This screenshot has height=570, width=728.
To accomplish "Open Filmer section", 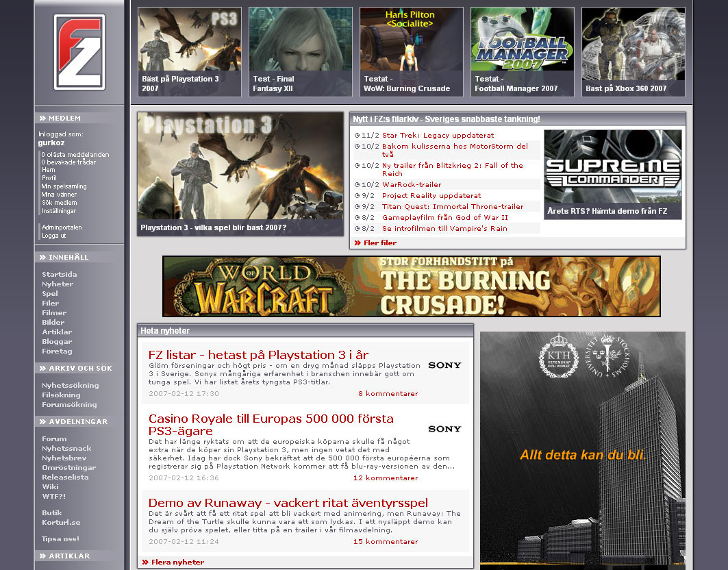I will pyautogui.click(x=54, y=312).
